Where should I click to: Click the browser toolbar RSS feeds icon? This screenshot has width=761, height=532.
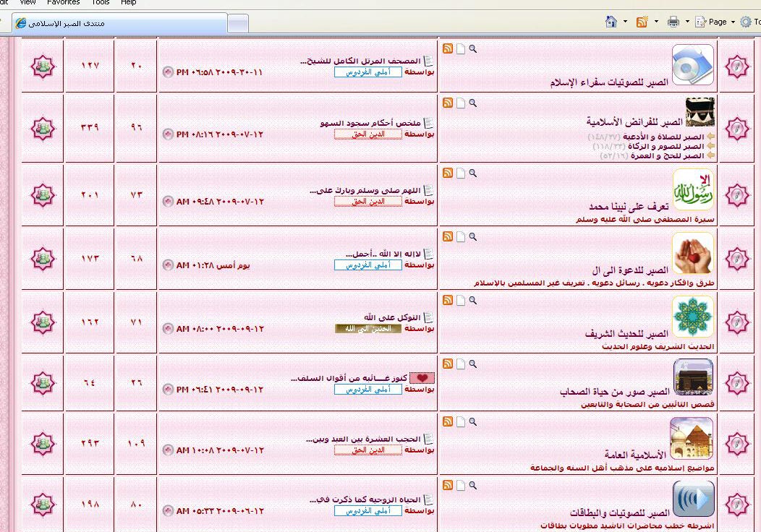click(642, 22)
